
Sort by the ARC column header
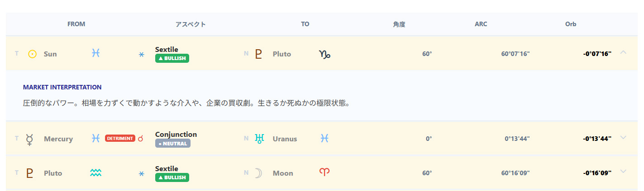pos(481,24)
